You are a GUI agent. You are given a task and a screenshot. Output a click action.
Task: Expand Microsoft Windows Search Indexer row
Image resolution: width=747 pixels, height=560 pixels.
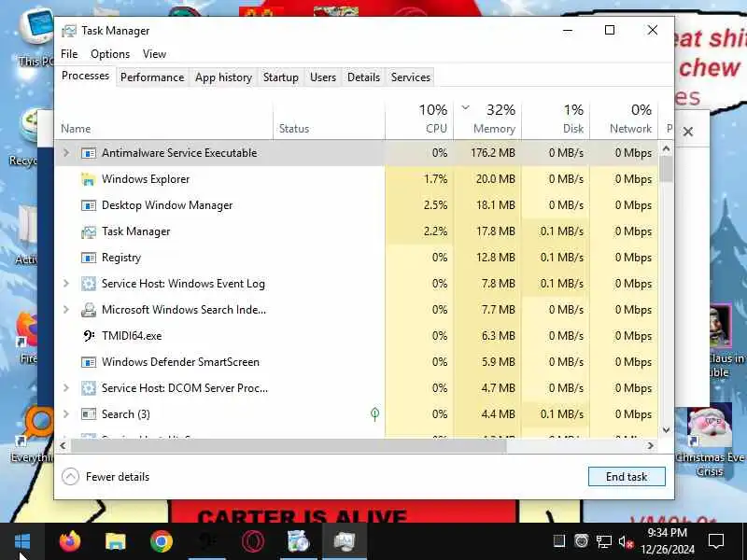[66, 310]
